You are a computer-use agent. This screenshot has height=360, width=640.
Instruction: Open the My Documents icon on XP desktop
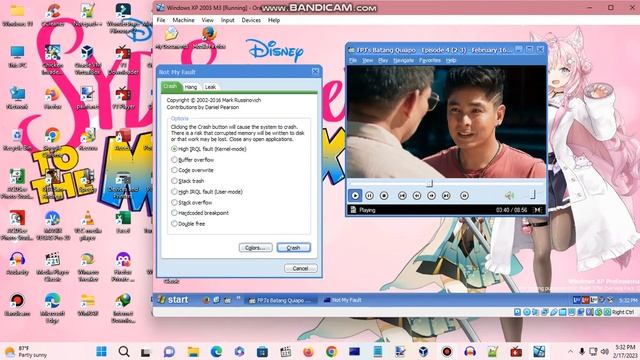pyautogui.click(x=171, y=38)
